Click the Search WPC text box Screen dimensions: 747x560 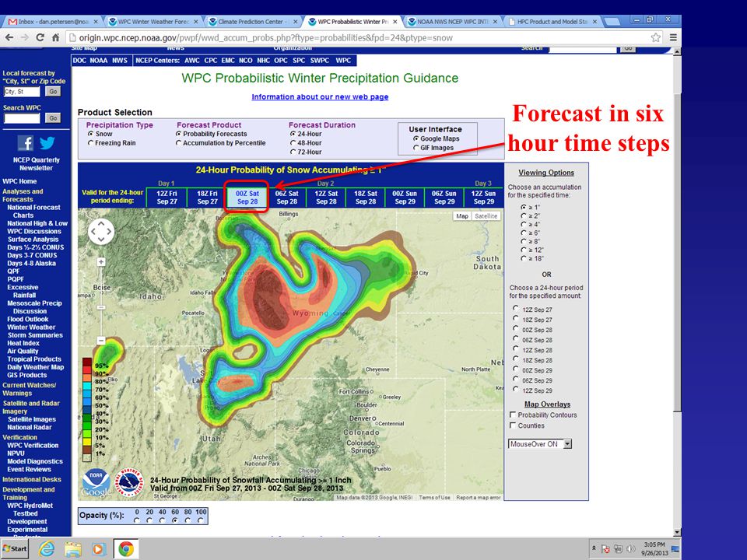point(22,118)
